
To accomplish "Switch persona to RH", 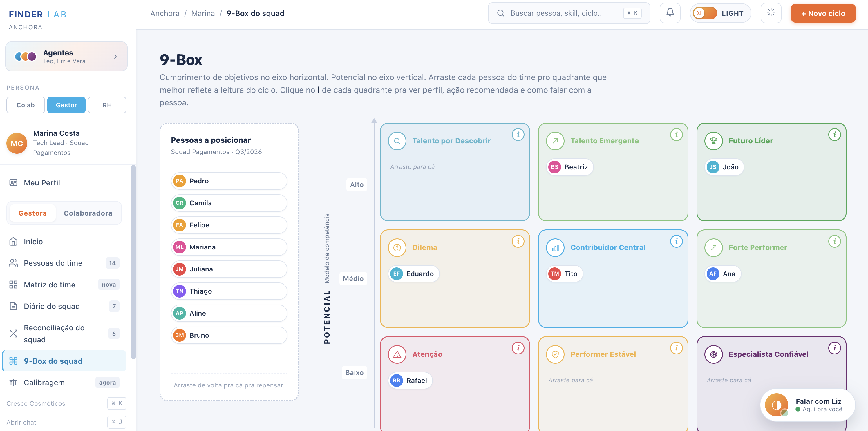I will [107, 105].
